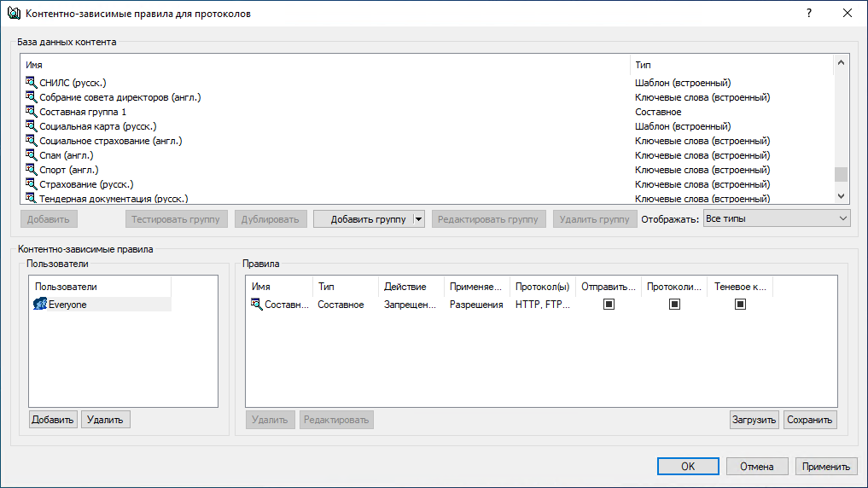This screenshot has width=868, height=488.
Task: Click the Сохранить button
Action: tap(809, 420)
